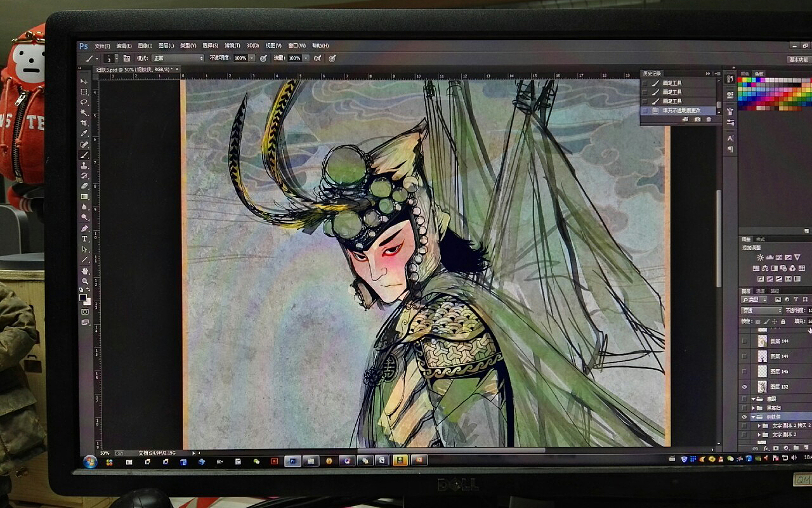Open the 图像(I) menu

145,46
